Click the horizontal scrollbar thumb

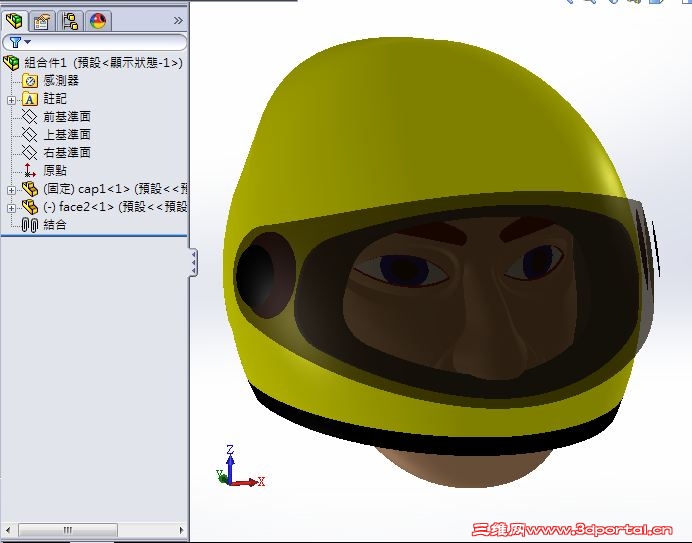[x=68, y=529]
